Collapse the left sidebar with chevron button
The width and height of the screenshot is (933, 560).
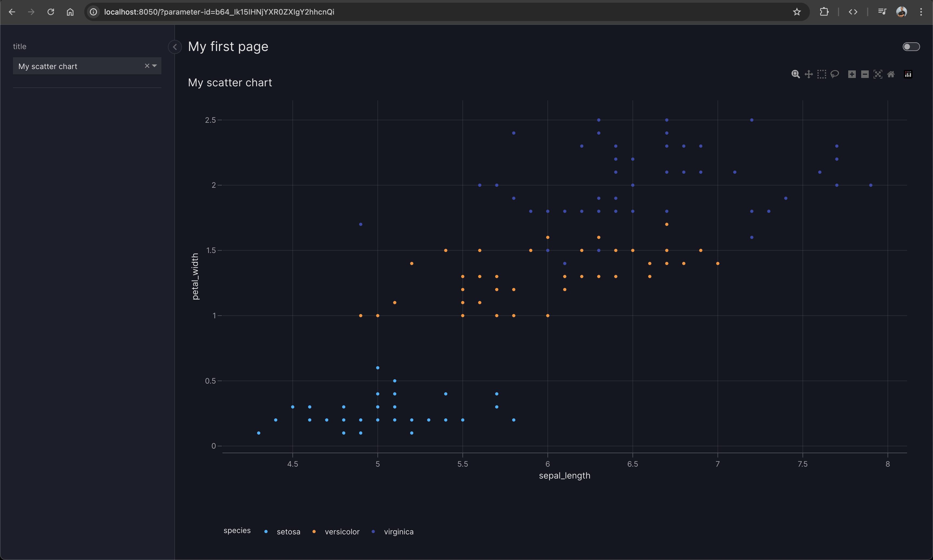(x=175, y=47)
